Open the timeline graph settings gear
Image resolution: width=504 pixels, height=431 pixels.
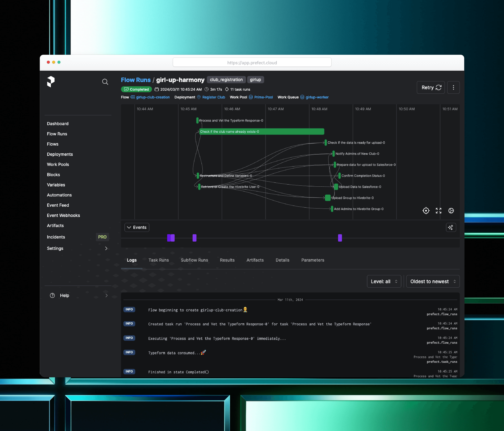pos(451,211)
